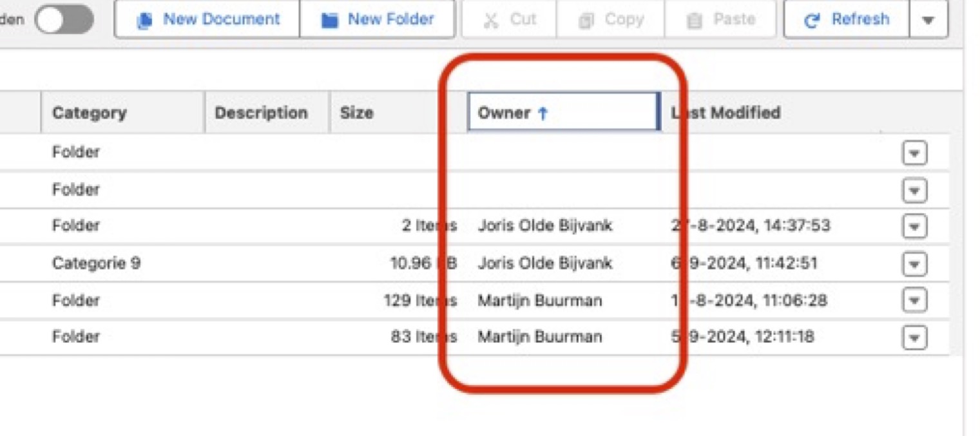The image size is (980, 436).
Task: Open the dropdown arrow beside Refresh
Action: 928,19
